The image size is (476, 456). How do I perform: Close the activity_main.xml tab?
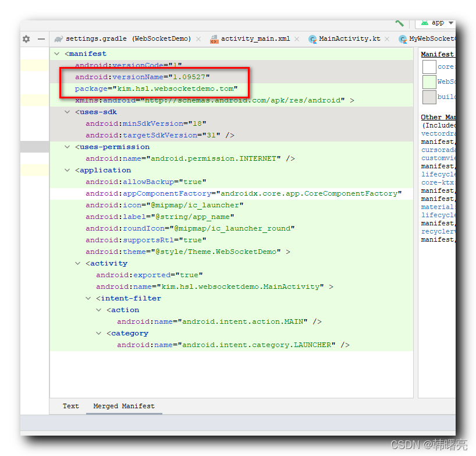click(297, 39)
